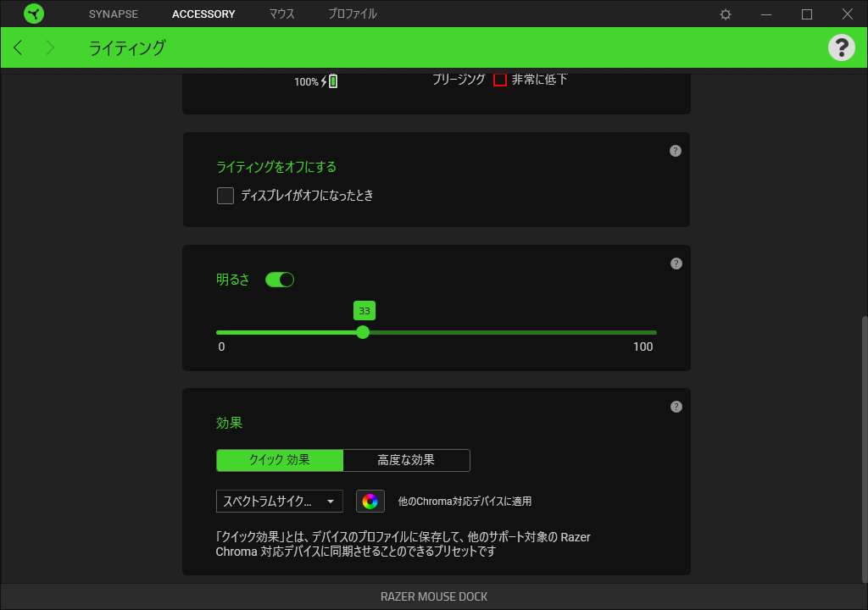This screenshot has width=868, height=610.
Task: Click 他のChroma対応デバイスに適用 label
Action: (x=465, y=502)
